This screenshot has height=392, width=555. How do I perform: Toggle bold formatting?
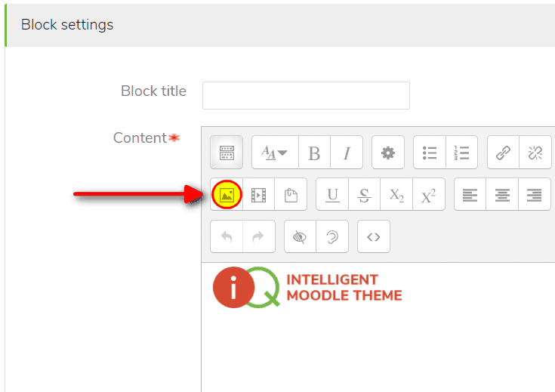(314, 153)
